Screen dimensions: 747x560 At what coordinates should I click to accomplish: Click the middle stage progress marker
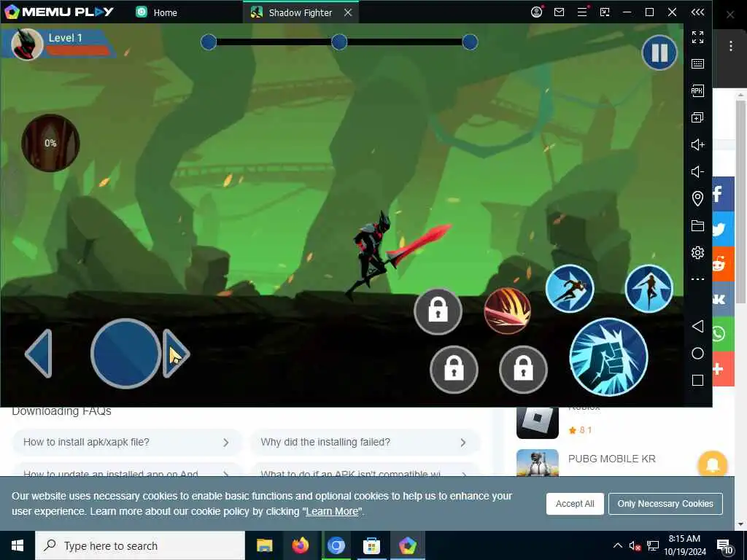click(339, 42)
